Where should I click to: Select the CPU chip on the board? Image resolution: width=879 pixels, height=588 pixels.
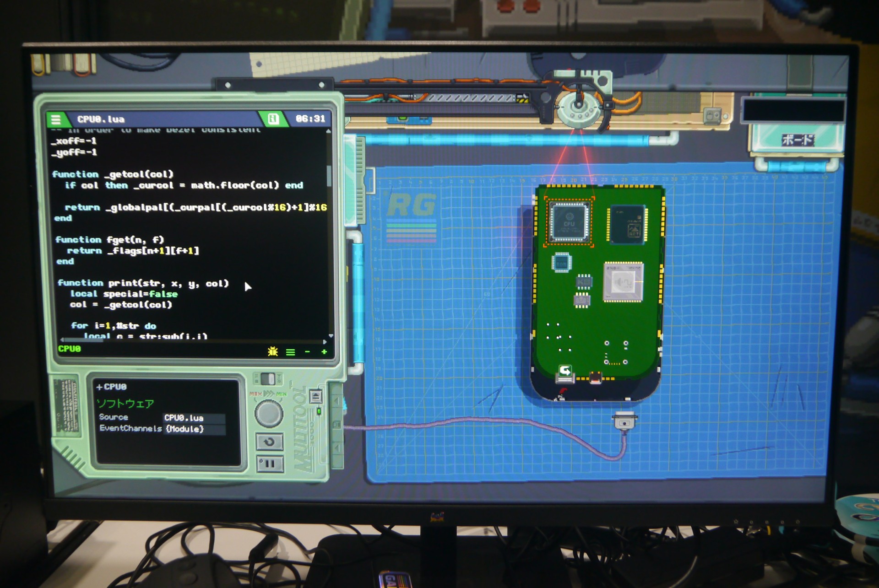point(569,222)
